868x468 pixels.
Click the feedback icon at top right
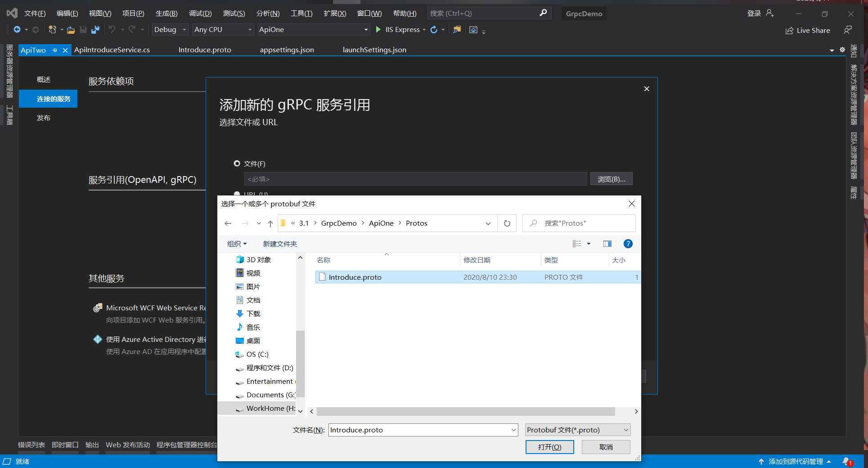[x=848, y=30]
